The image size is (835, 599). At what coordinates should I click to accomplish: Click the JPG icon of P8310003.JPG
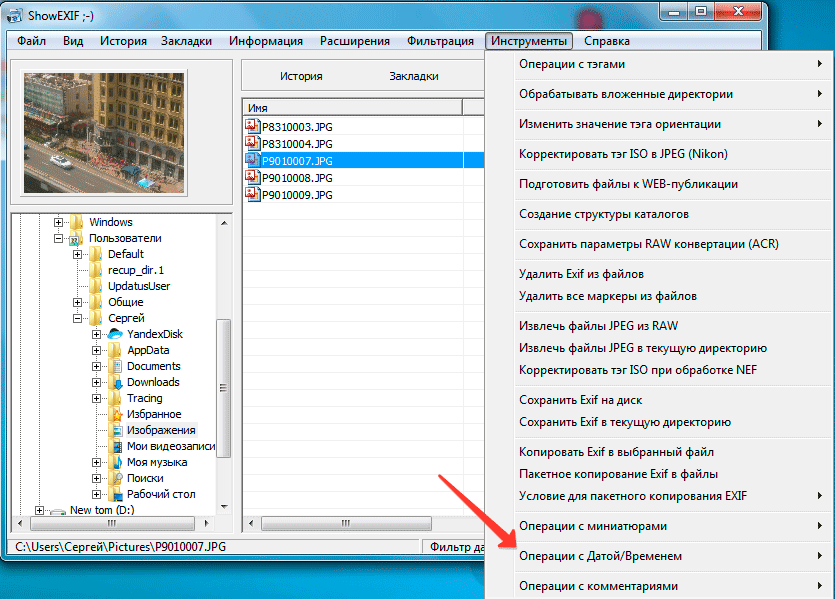(x=252, y=126)
